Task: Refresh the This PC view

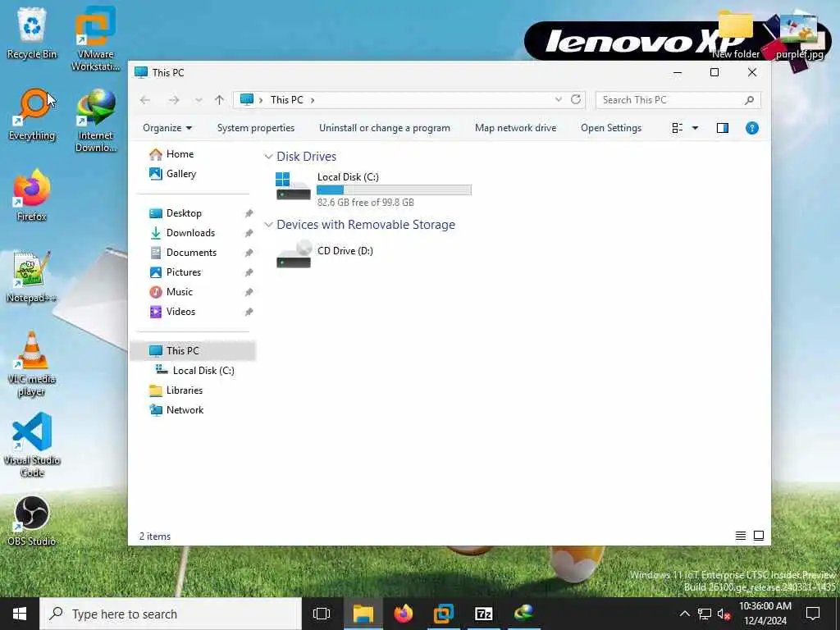Action: 576,99
